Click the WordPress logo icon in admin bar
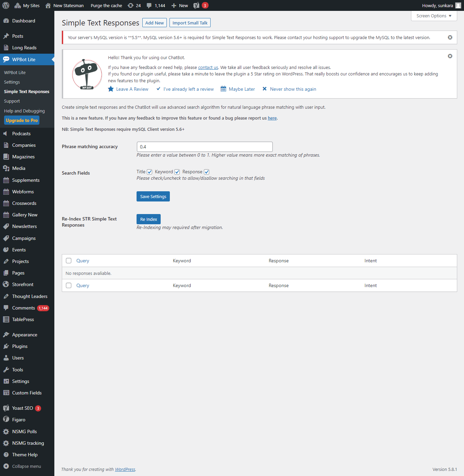 pos(6,5)
